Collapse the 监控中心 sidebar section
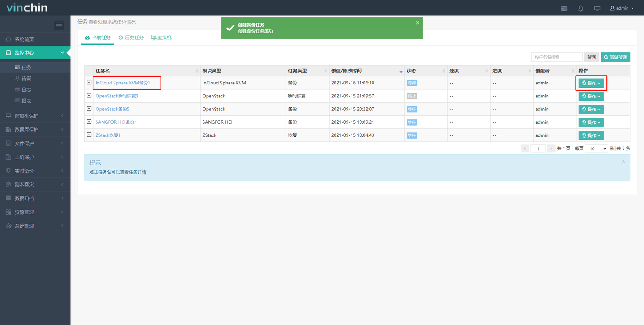 coord(35,53)
